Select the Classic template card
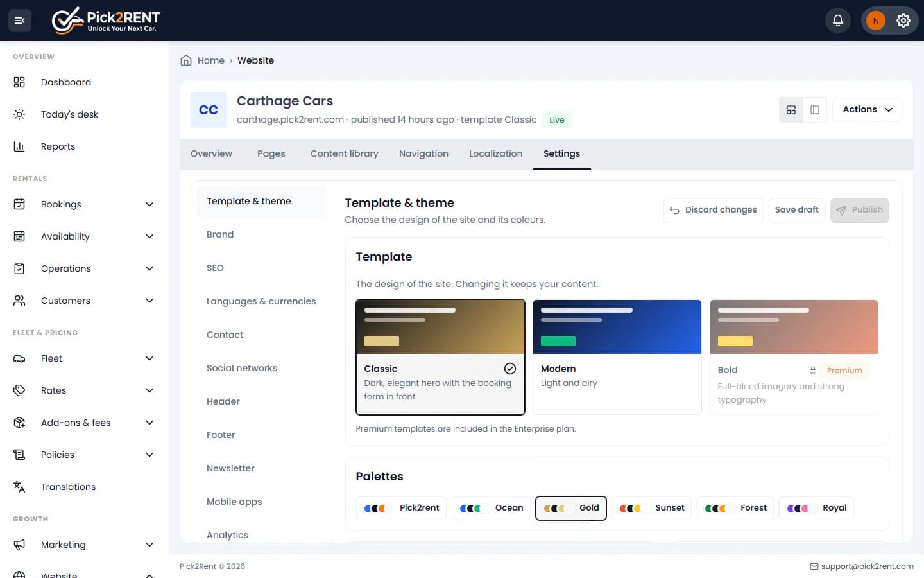Viewport: 924px width, 578px height. click(440, 357)
